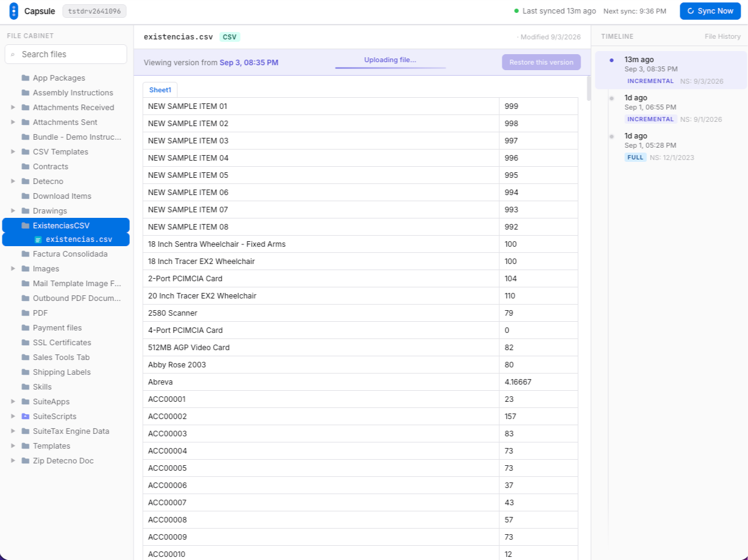This screenshot has height=560, width=748.
Task: Click the value 999 in first row
Action: tap(539, 106)
